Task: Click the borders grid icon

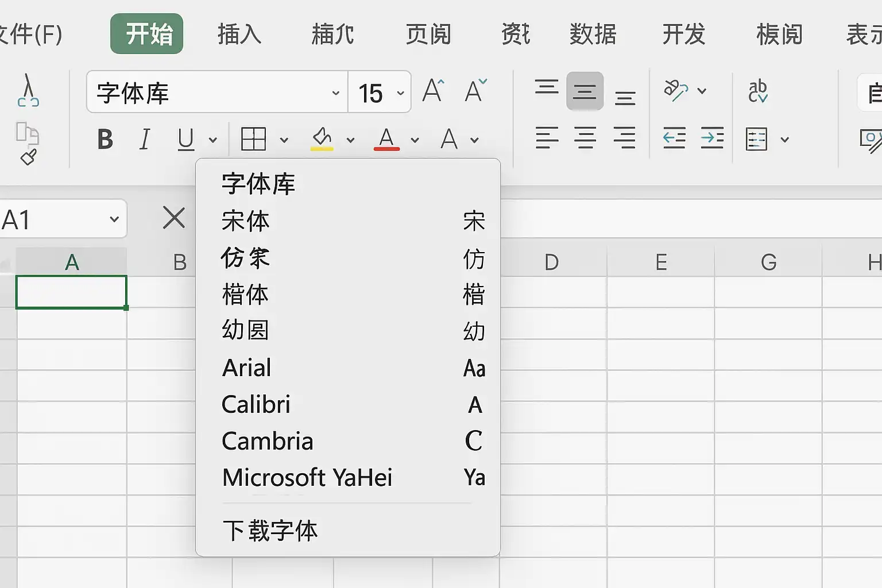Action: tap(253, 139)
